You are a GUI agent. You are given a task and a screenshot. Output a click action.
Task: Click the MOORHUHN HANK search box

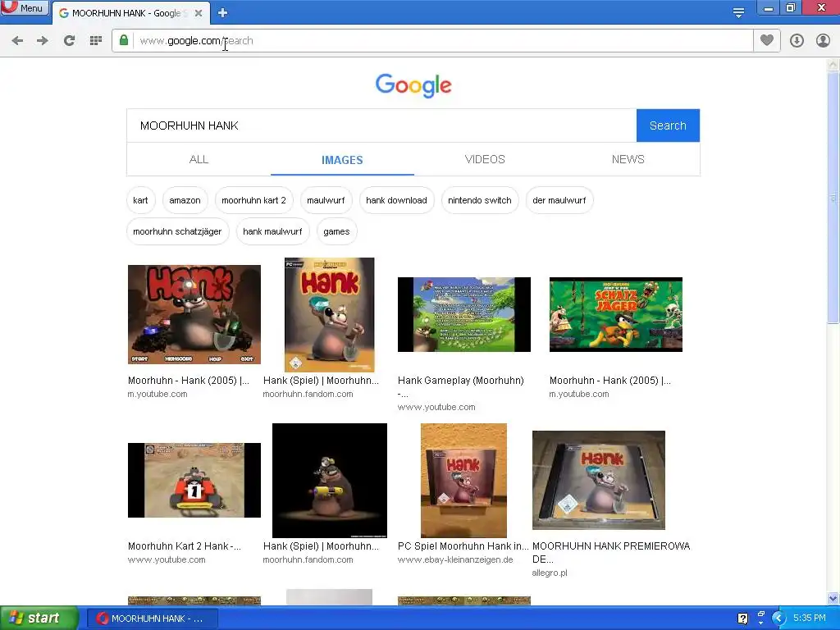click(381, 126)
